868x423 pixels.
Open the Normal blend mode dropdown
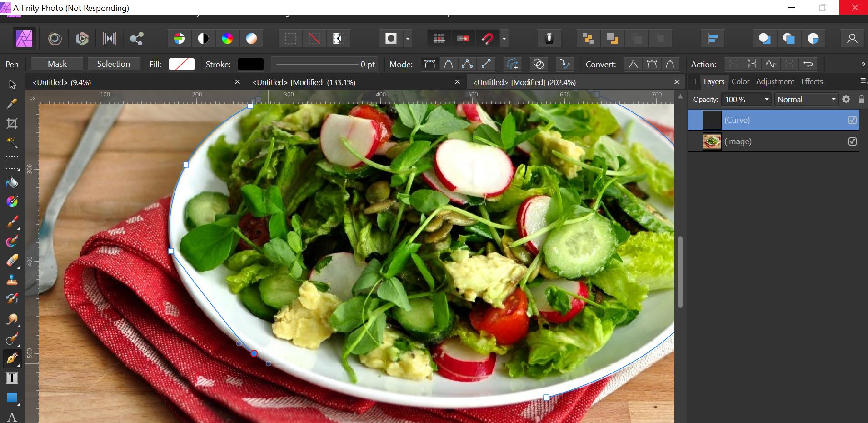[806, 100]
